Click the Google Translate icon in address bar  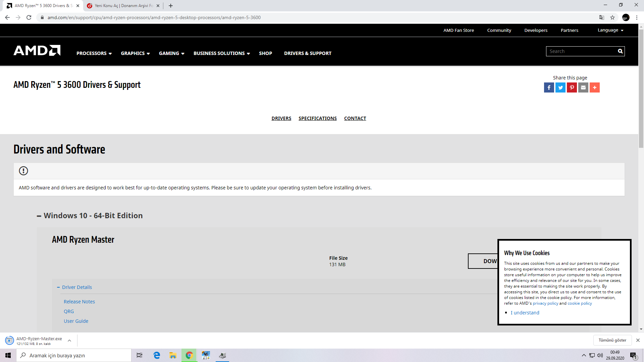pos(602,17)
